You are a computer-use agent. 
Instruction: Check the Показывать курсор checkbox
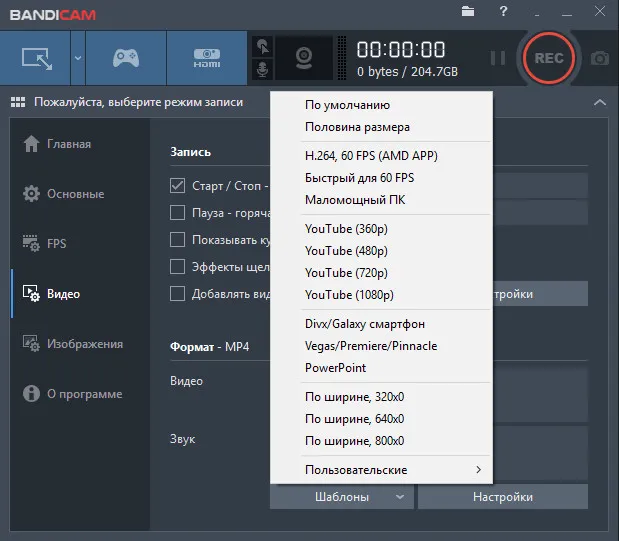177,240
